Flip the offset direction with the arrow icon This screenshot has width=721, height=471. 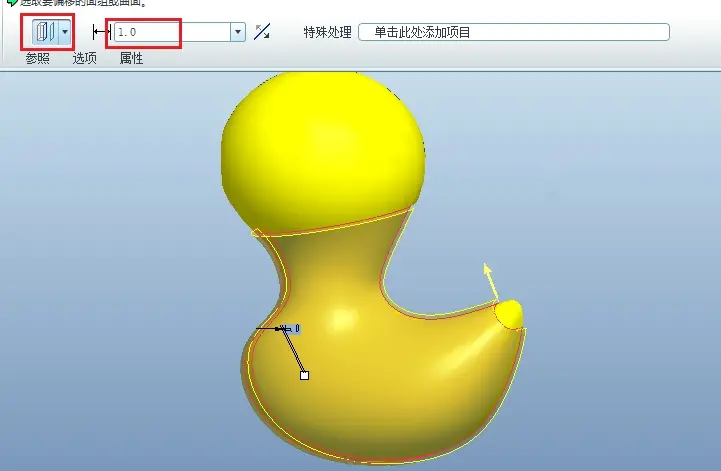tap(262, 32)
